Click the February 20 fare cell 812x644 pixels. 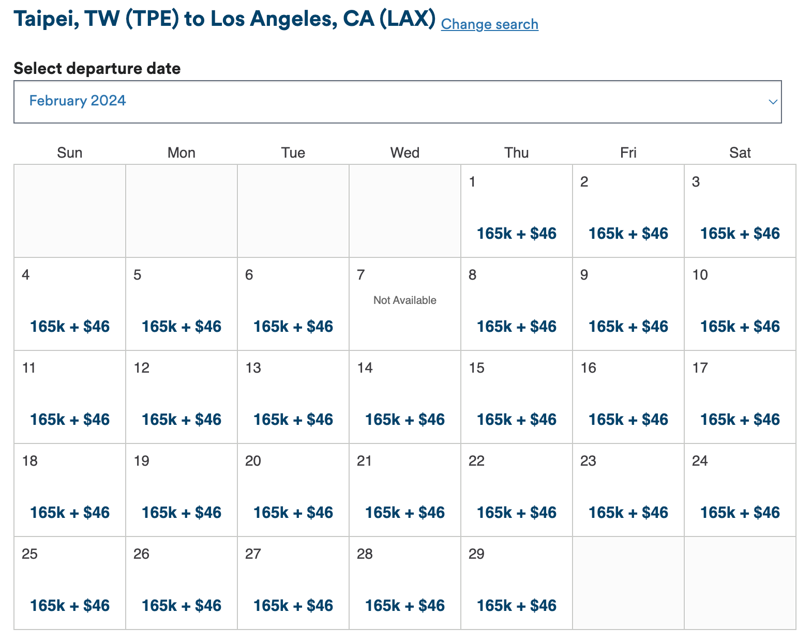tap(293, 512)
